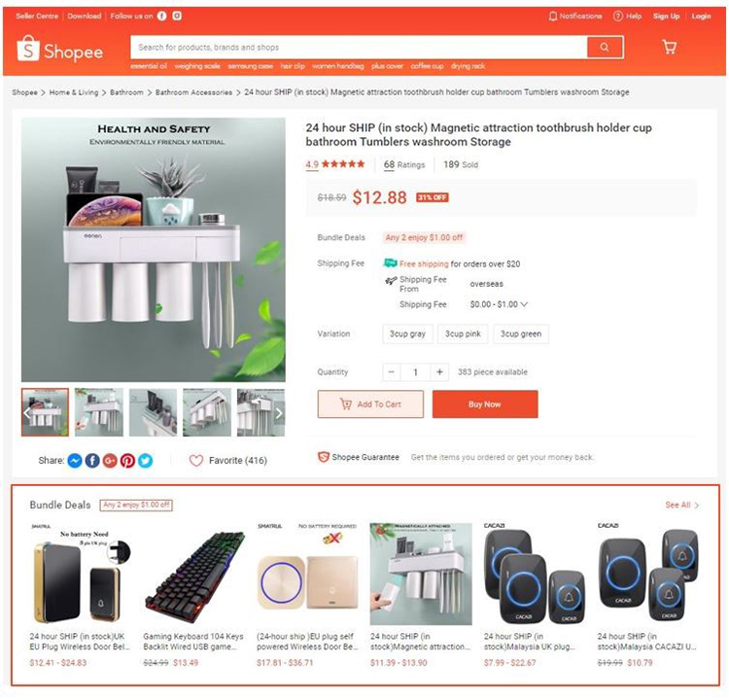
Task: Click the Buy Now button
Action: pos(485,404)
